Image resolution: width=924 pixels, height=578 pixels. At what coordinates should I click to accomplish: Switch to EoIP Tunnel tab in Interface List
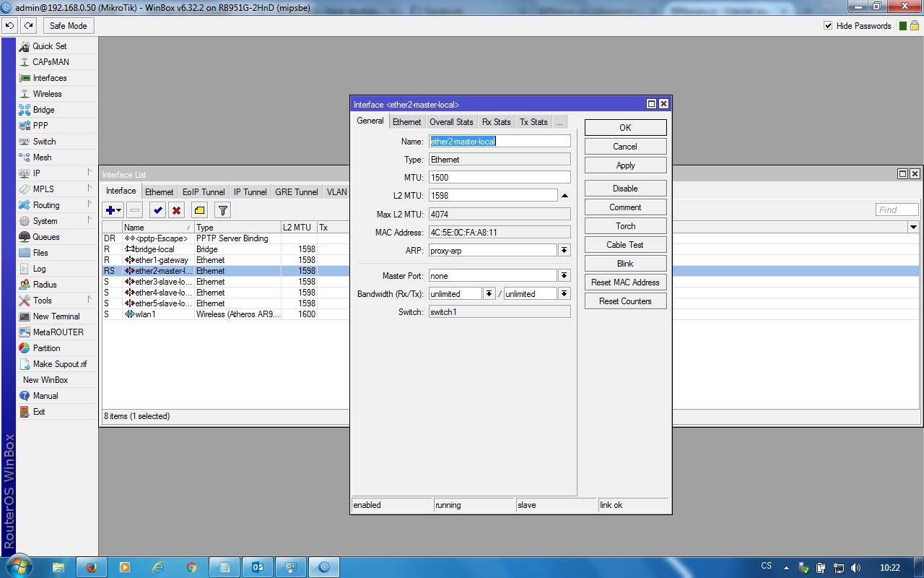(x=204, y=192)
